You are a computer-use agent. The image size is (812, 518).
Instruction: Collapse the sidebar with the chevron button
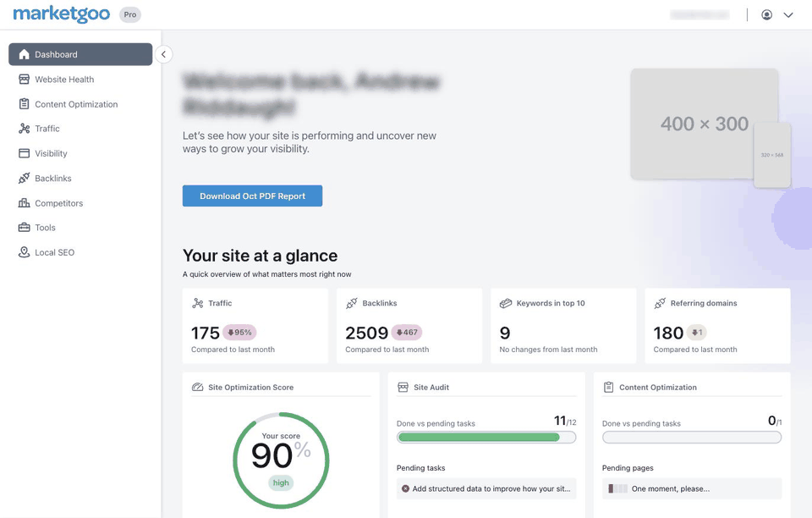163,54
